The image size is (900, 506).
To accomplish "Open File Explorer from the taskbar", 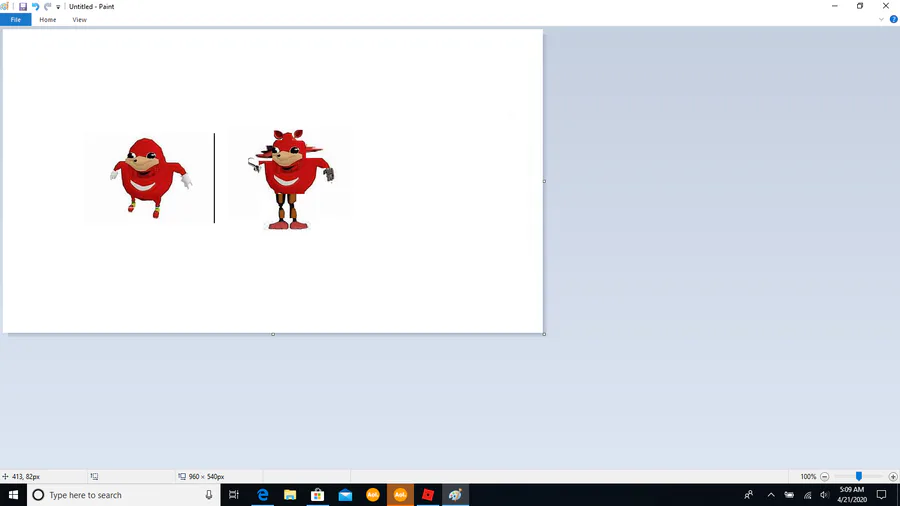I will point(290,495).
